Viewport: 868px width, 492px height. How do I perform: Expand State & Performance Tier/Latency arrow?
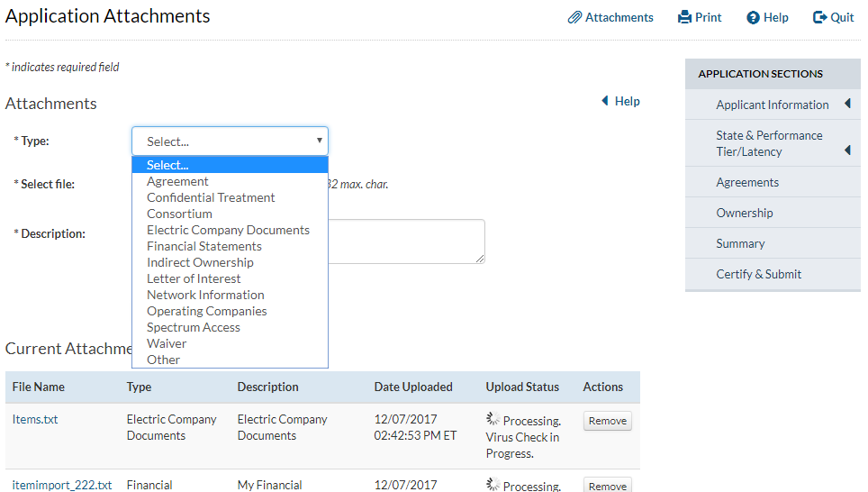(x=847, y=150)
